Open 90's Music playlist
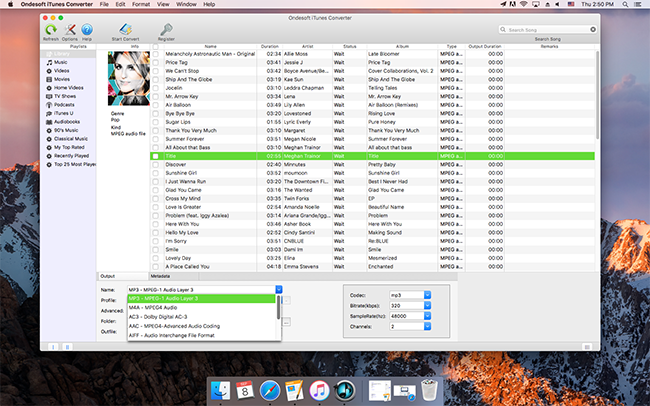Viewport: 650px width, 406px height. click(x=65, y=130)
